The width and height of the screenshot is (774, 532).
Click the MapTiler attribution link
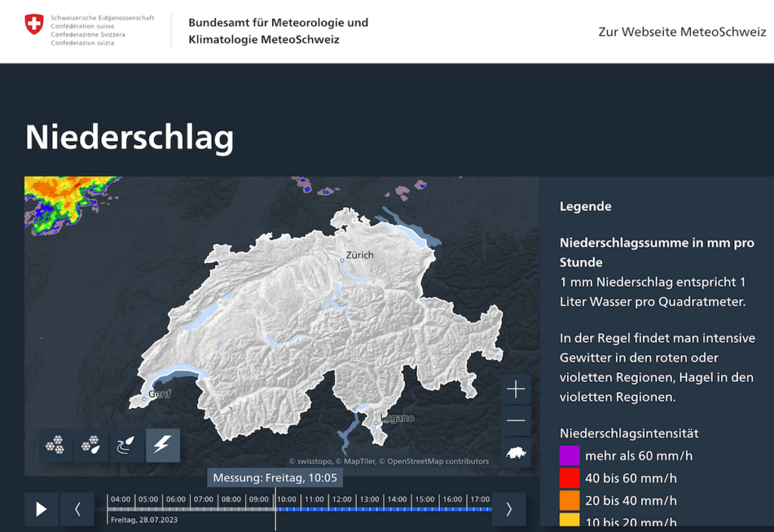355,461
